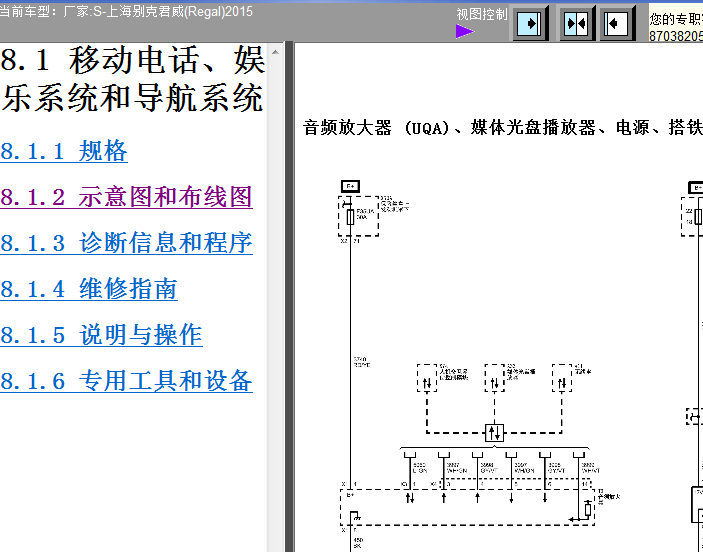The height and width of the screenshot is (552, 703).
Task: Click the left panel scroll-up arrow
Action: (x=275, y=52)
